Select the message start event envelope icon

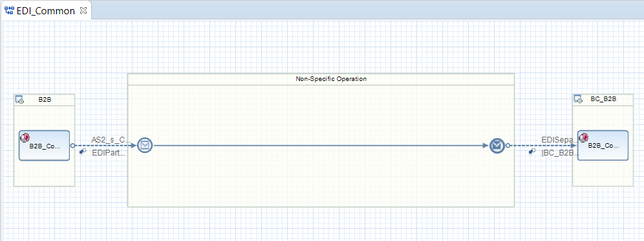(145, 145)
